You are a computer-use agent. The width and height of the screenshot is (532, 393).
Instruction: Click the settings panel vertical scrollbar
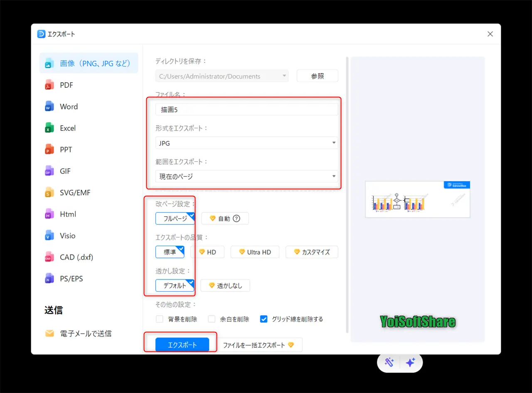click(x=347, y=195)
